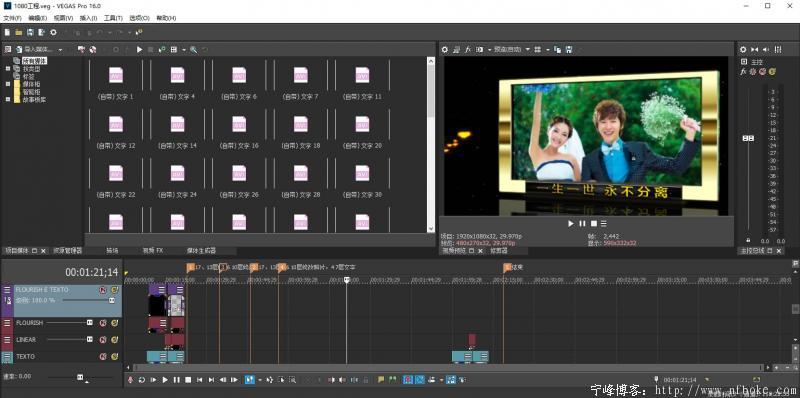Copy snapshot to clipboard icon
This screenshot has width=800, height=398.
(557, 49)
